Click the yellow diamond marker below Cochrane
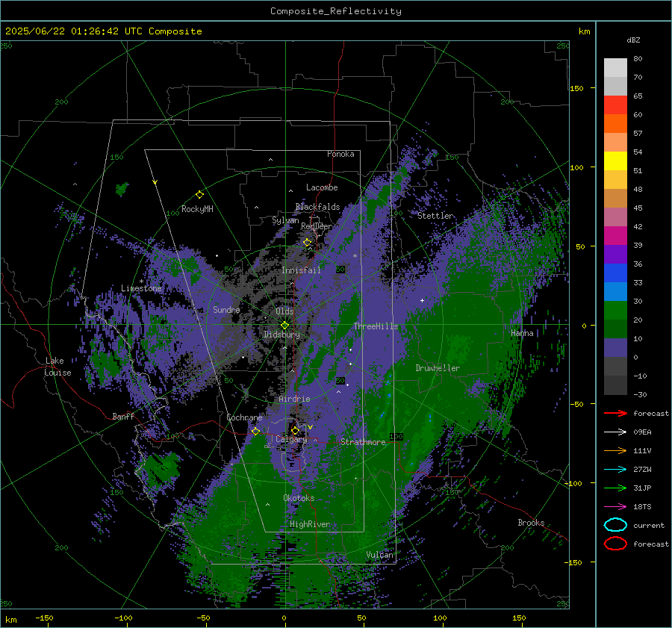Image resolution: width=672 pixels, height=628 pixels. pos(256,431)
